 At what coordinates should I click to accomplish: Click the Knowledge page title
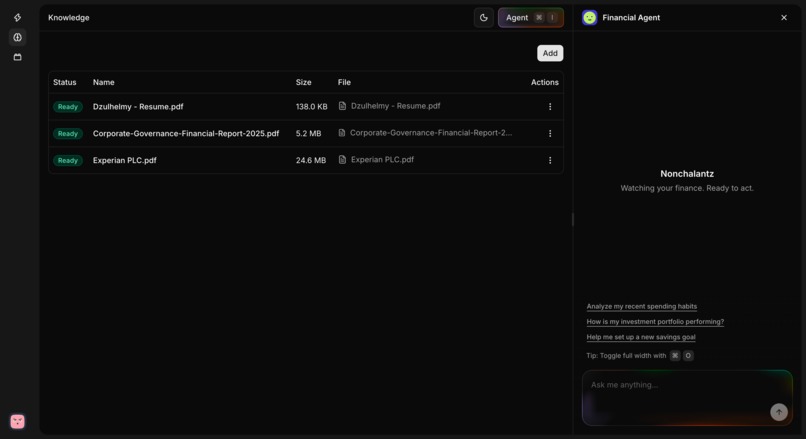[x=68, y=17]
